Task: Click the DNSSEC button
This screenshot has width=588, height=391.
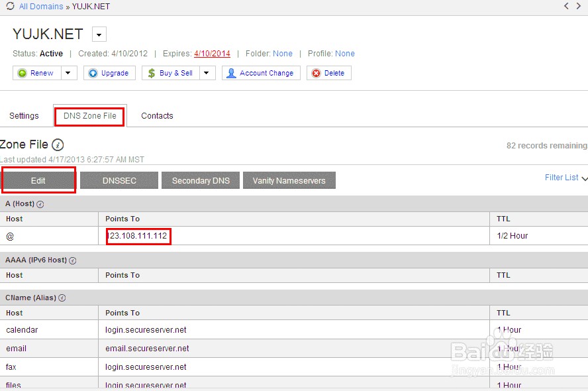Action: pyautogui.click(x=119, y=180)
